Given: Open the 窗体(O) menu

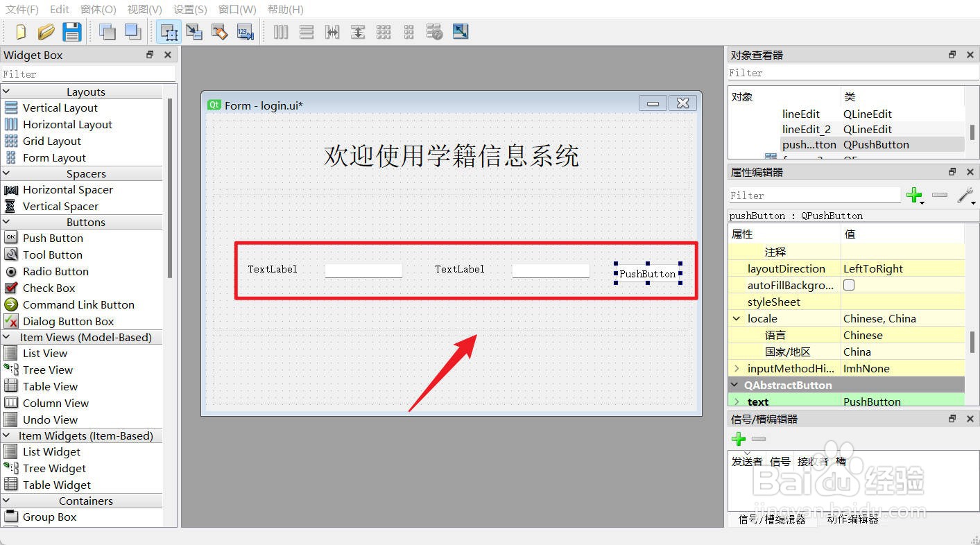Looking at the screenshot, I should (98, 9).
